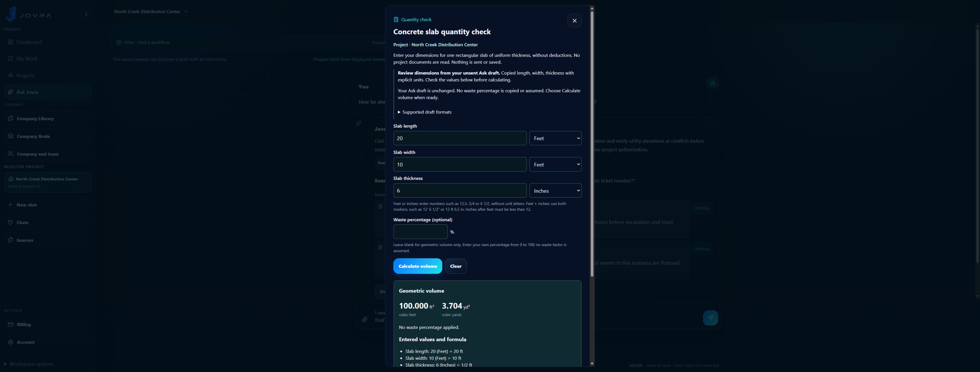The height and width of the screenshot is (372, 980).
Task: Open Company Library
Action: click(x=47, y=119)
